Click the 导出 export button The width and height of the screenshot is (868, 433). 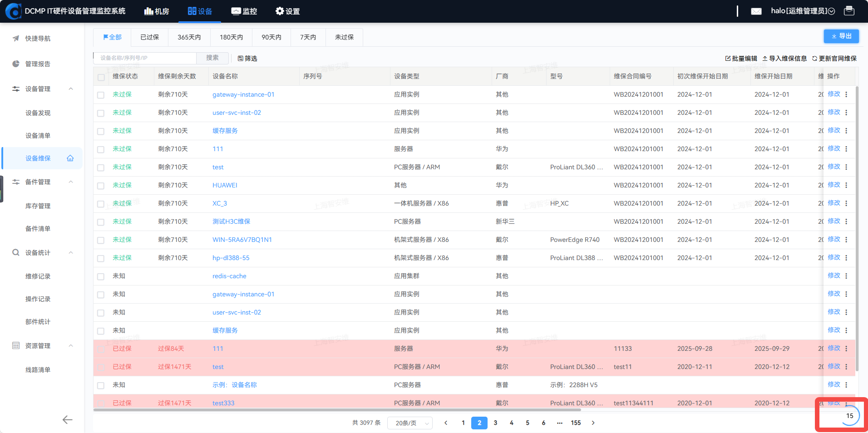coord(841,36)
